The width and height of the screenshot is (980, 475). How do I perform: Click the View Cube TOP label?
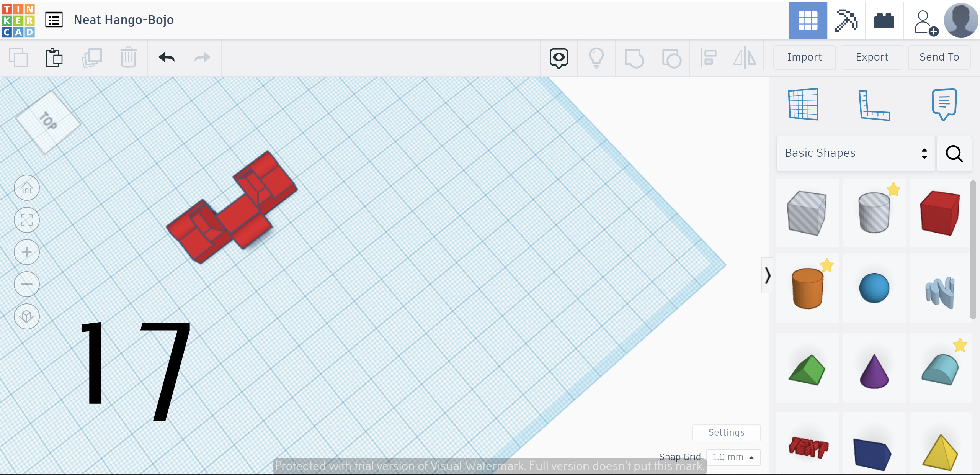(x=49, y=122)
